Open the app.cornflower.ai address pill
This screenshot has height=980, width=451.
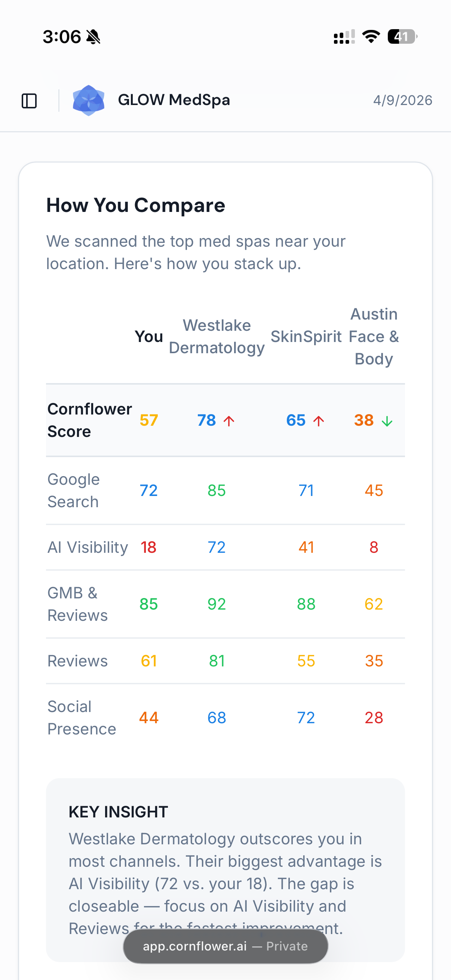pyautogui.click(x=225, y=946)
